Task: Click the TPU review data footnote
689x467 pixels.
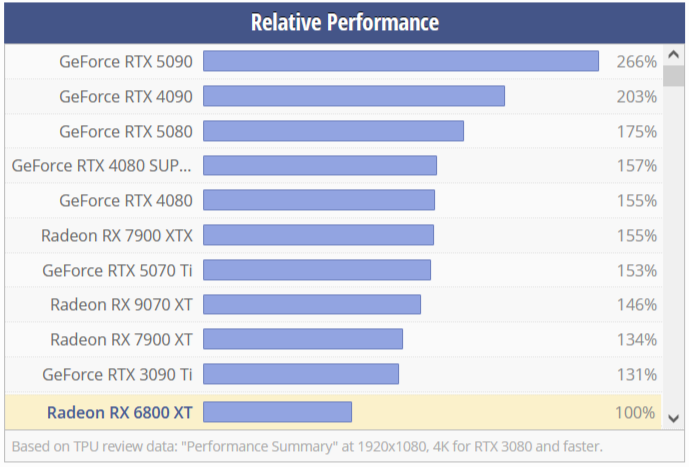Action: (x=307, y=445)
